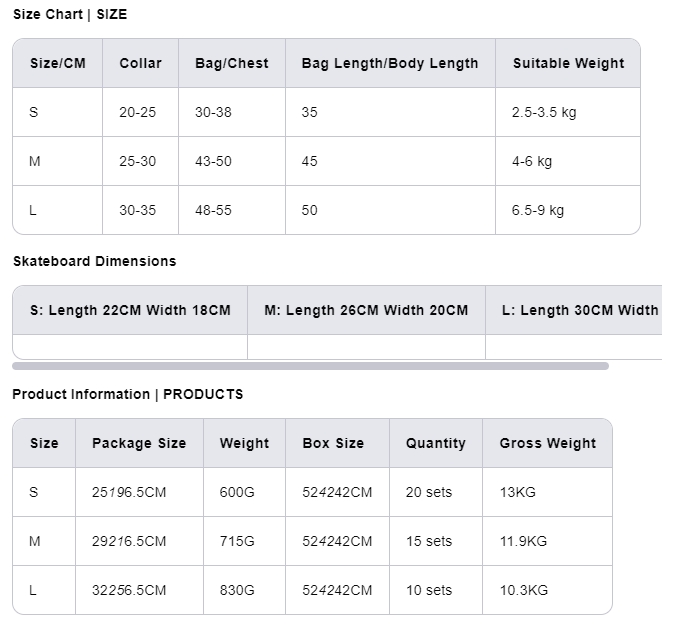Image resolution: width=674 pixels, height=626 pixels.
Task: Click the 15 sets quantity cell
Action: [x=429, y=541]
